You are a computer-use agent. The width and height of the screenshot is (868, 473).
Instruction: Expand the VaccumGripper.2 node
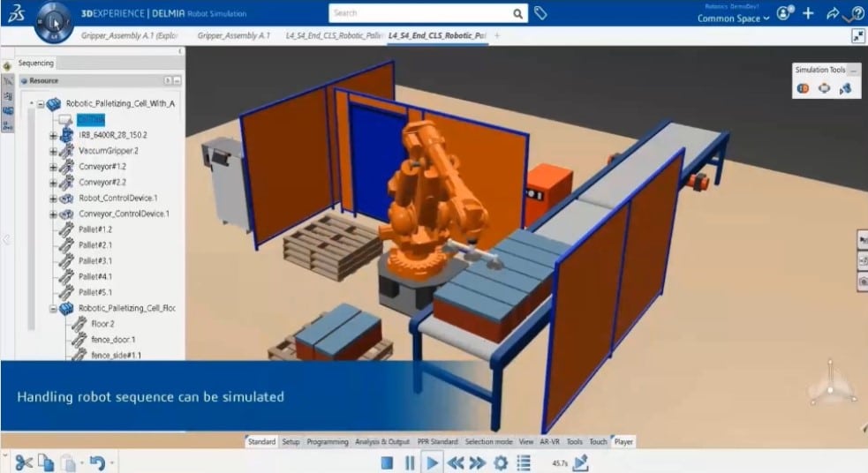[53, 151]
